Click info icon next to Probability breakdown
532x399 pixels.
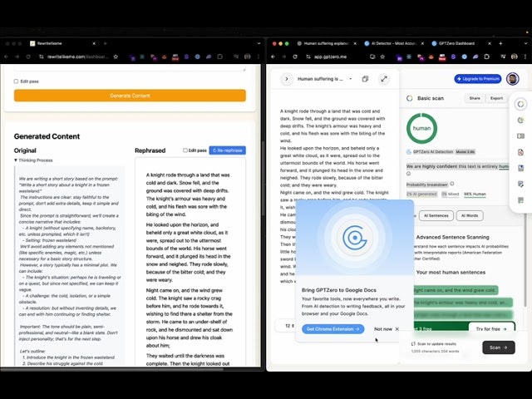click(x=452, y=184)
